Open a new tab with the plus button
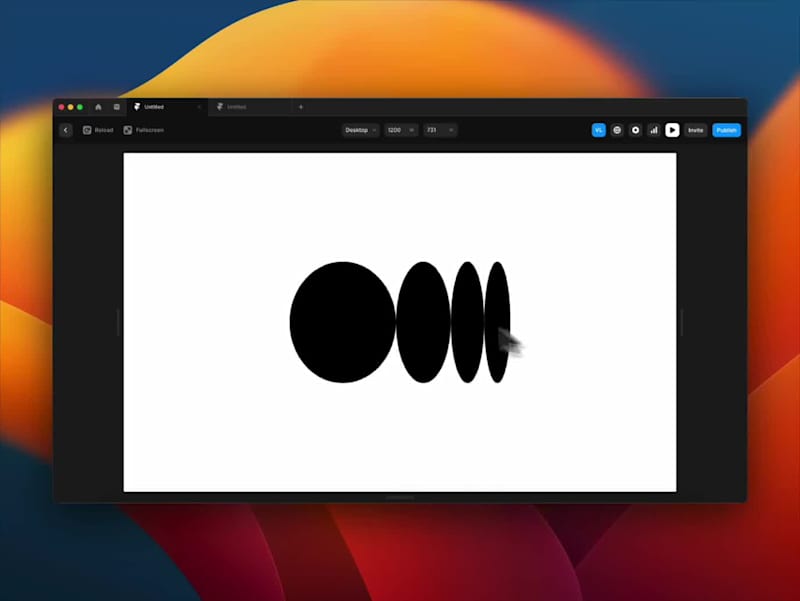This screenshot has width=800, height=601. pyautogui.click(x=301, y=107)
